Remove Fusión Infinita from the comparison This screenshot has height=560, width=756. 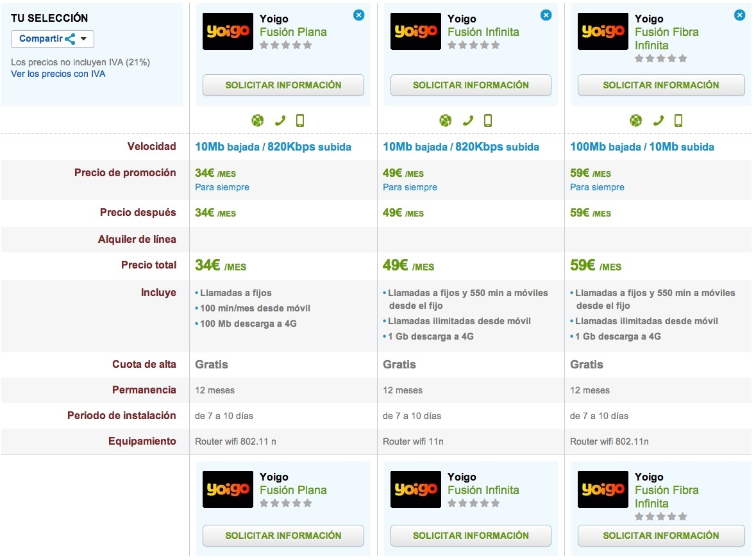[x=546, y=15]
